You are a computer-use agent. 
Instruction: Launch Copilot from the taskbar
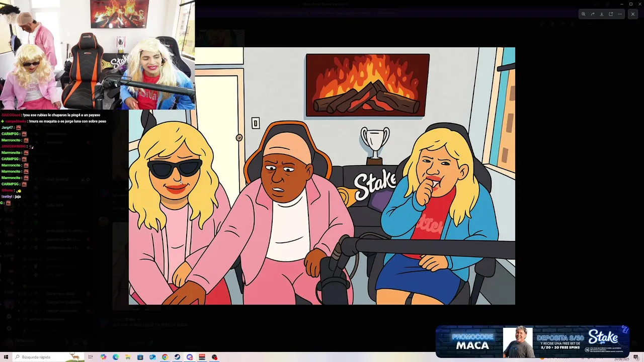[103, 357]
